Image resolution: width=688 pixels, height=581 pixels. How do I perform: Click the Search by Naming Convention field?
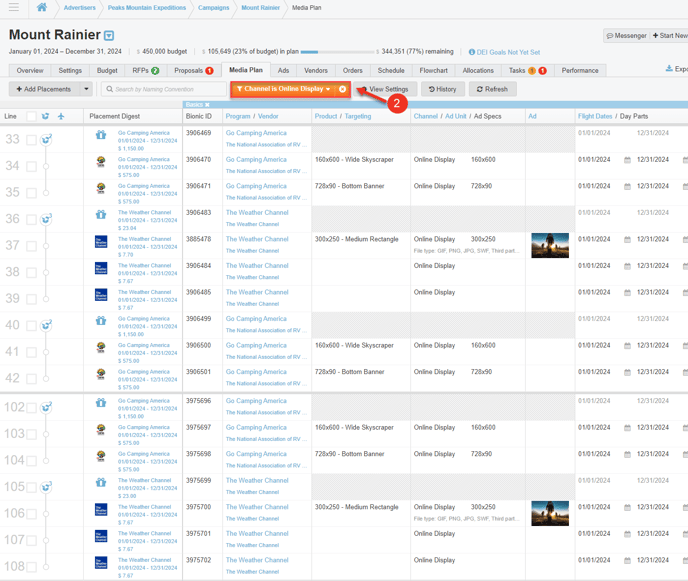click(x=164, y=89)
